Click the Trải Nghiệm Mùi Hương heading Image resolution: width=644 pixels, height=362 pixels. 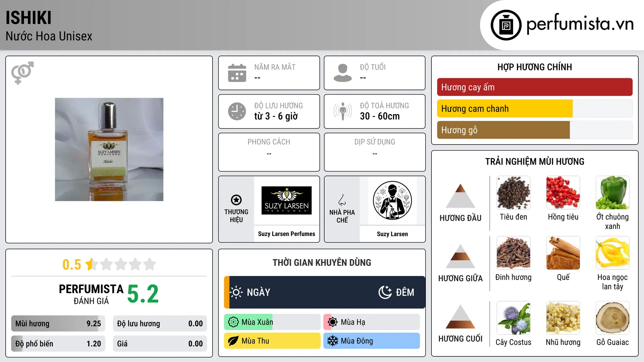[535, 162]
